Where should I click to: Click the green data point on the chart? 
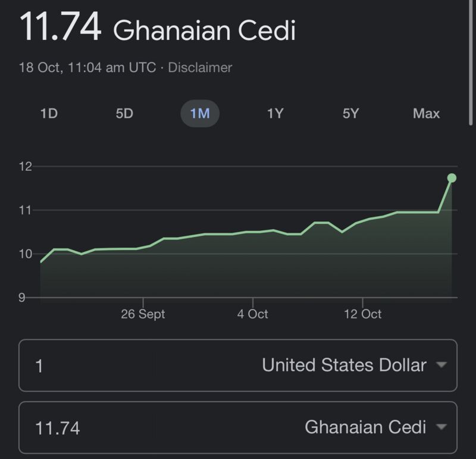(451, 177)
